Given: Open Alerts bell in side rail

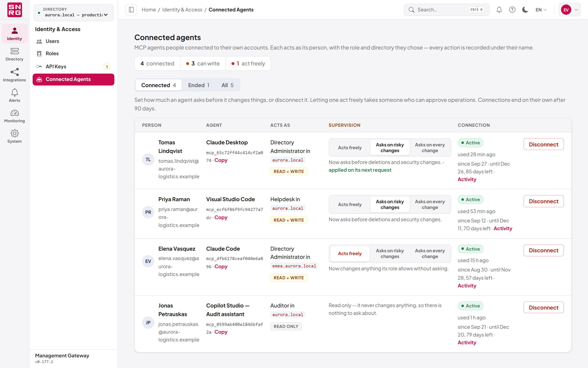Looking at the screenshot, I should [14, 95].
